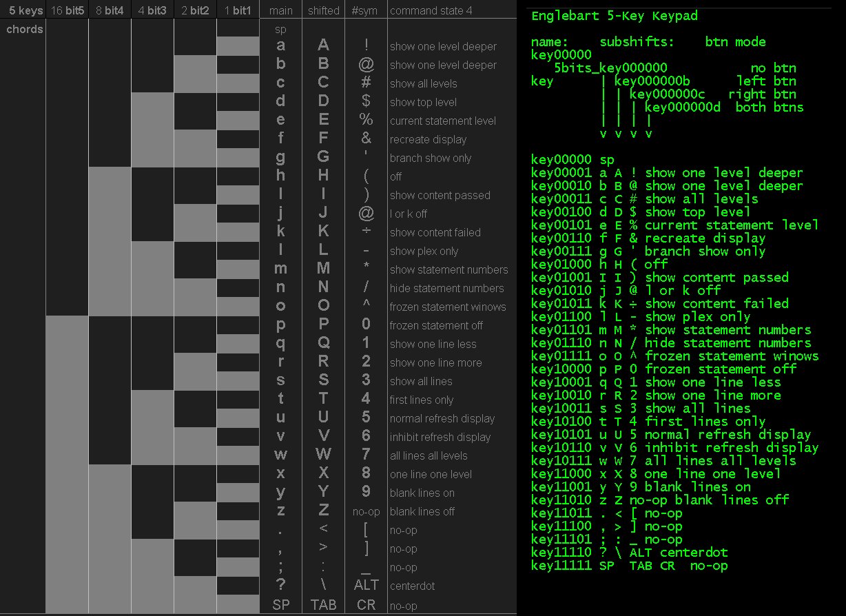The width and height of the screenshot is (846, 616).
Task: Click the 'shifted' column header
Action: click(324, 10)
